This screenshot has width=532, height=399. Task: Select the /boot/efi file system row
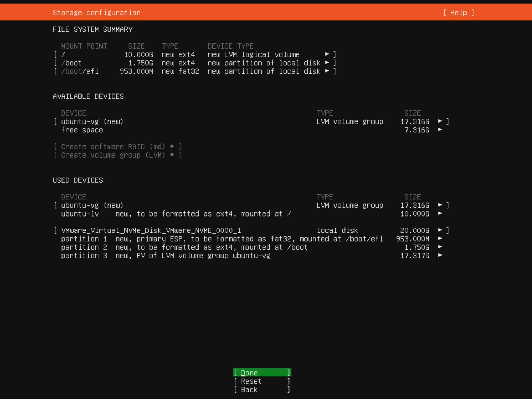coord(80,71)
